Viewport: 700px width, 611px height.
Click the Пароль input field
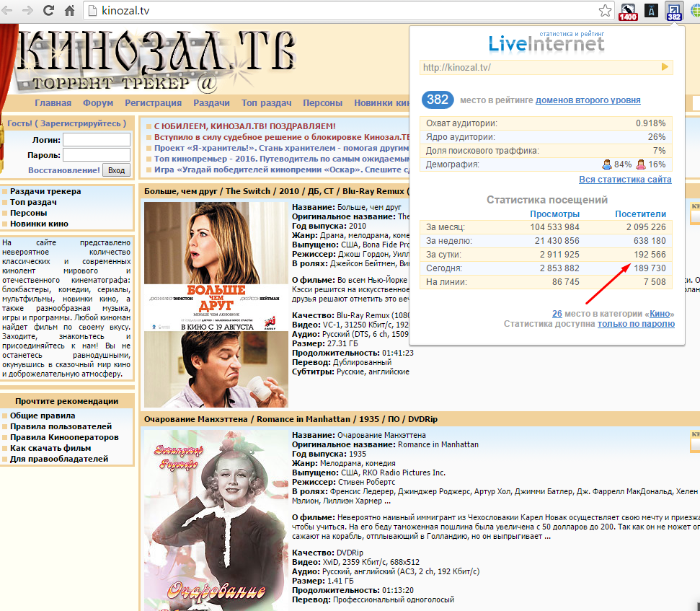(97, 155)
